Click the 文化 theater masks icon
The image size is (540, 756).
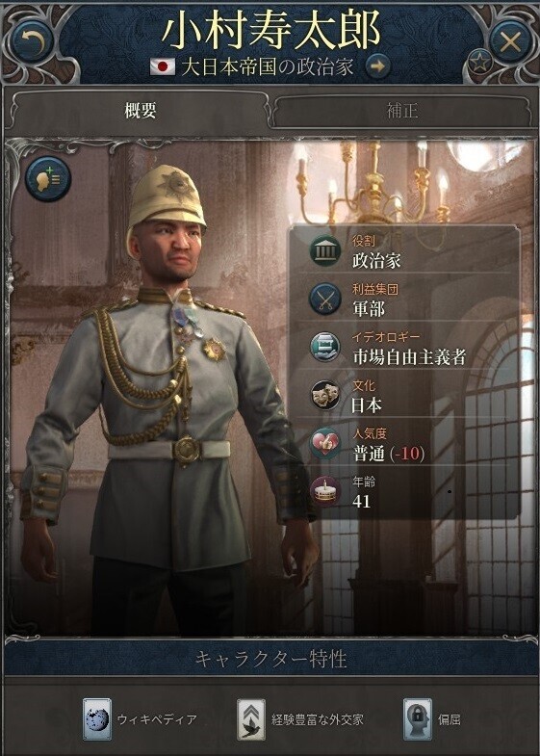tap(325, 396)
